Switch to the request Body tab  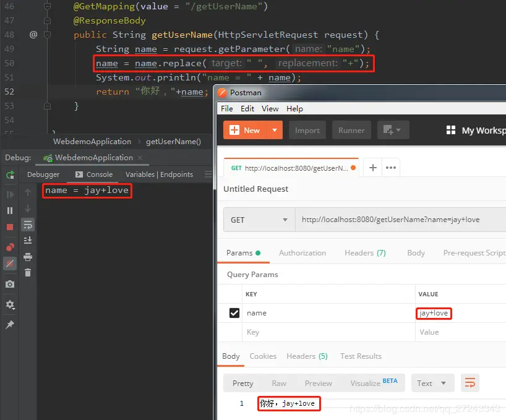(x=416, y=253)
